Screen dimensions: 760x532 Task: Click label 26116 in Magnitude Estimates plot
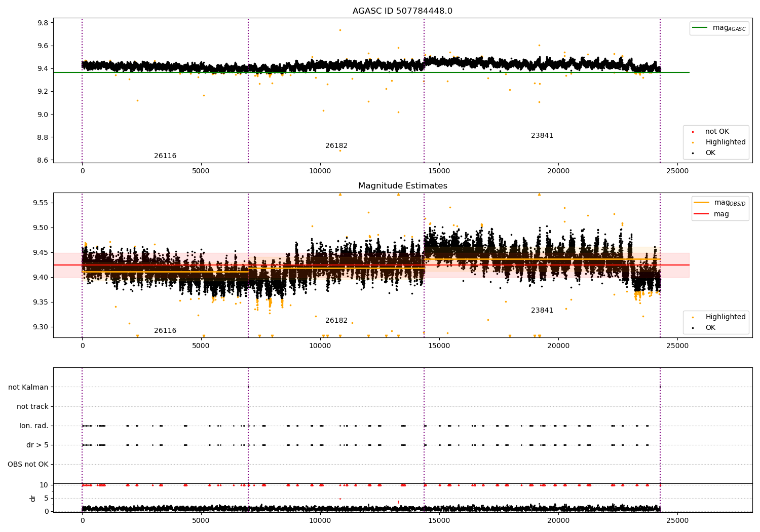(x=165, y=331)
